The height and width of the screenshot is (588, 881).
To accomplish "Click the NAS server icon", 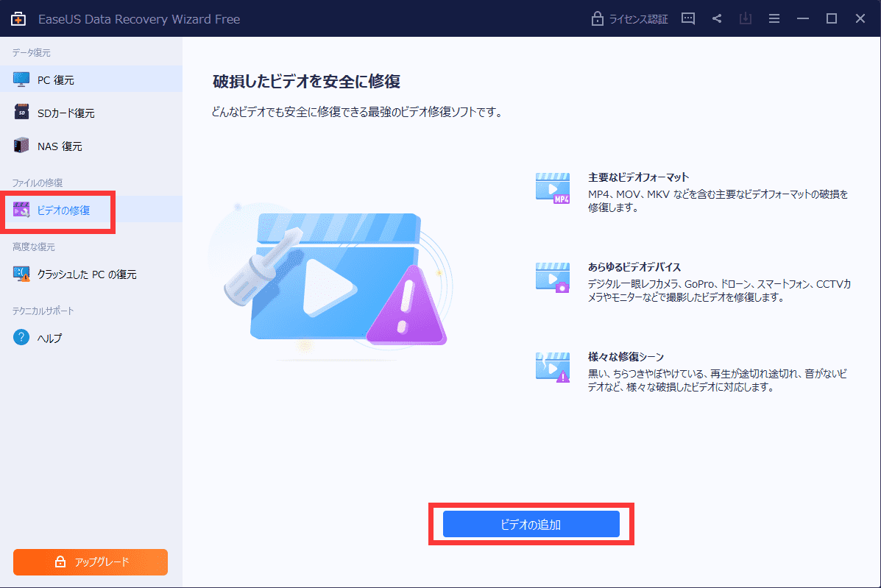I will [21, 145].
